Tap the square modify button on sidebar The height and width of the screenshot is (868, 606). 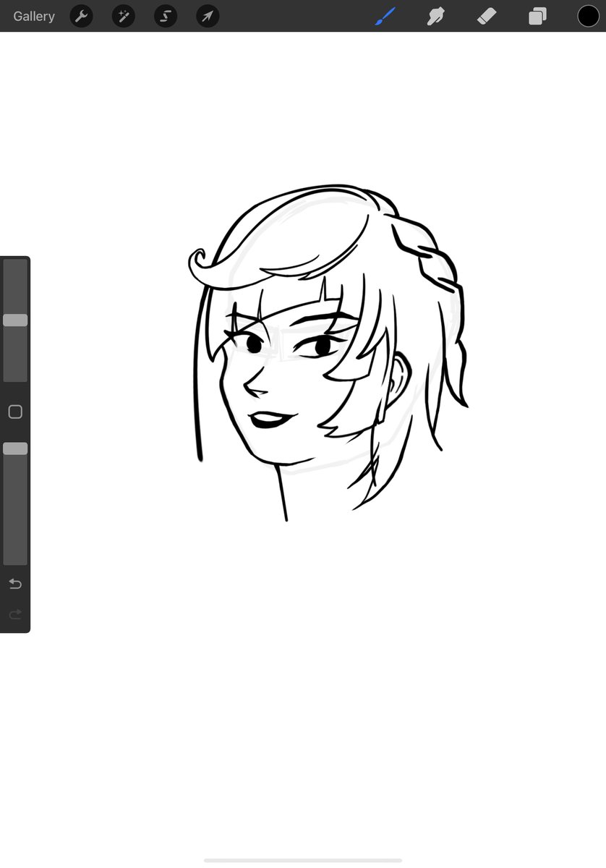pos(15,412)
